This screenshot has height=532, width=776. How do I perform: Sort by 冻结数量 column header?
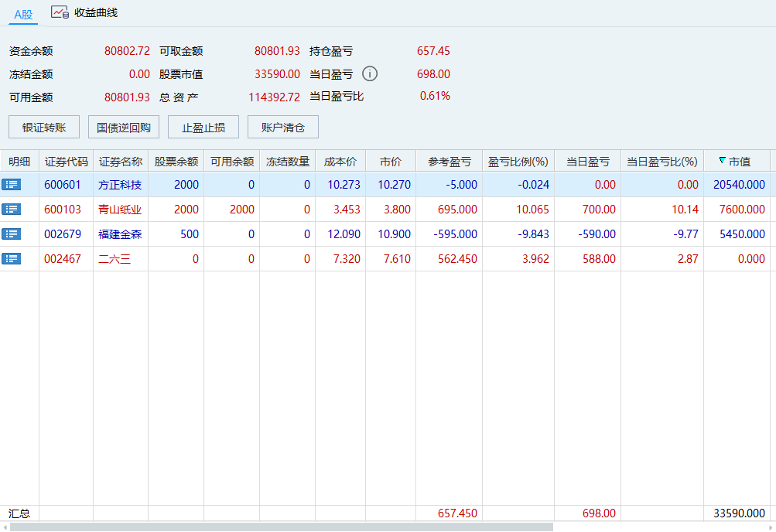point(288,161)
